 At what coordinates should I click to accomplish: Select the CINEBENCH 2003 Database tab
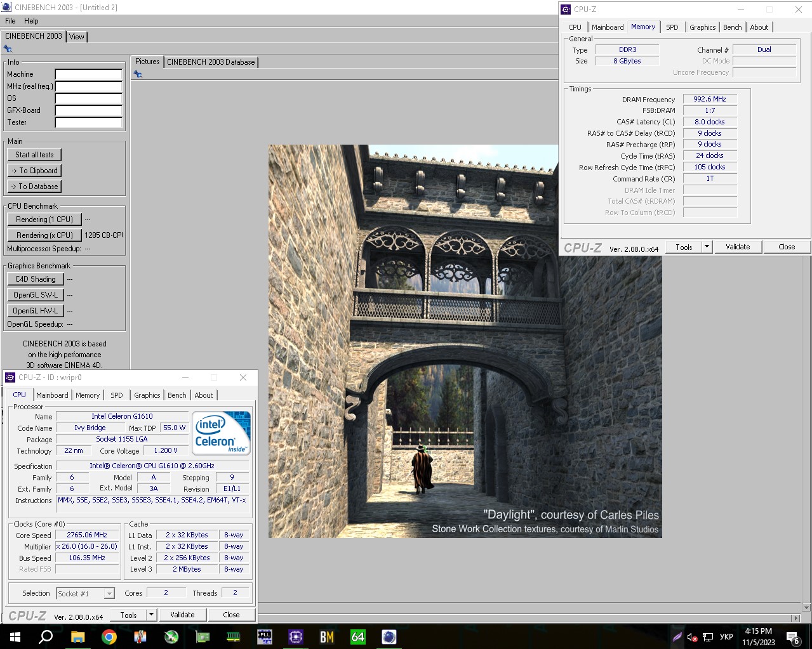tap(211, 62)
